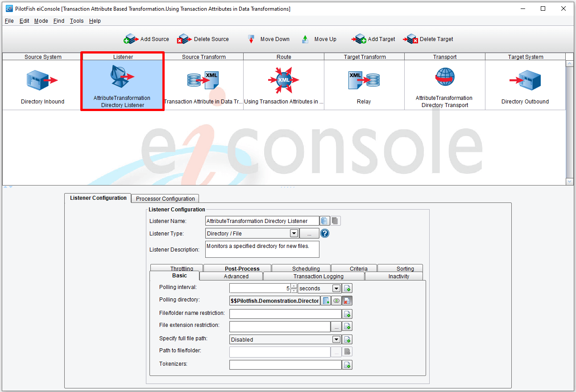Click the paste icon beside Listener Name
The height and width of the screenshot is (392, 576).
336,221
